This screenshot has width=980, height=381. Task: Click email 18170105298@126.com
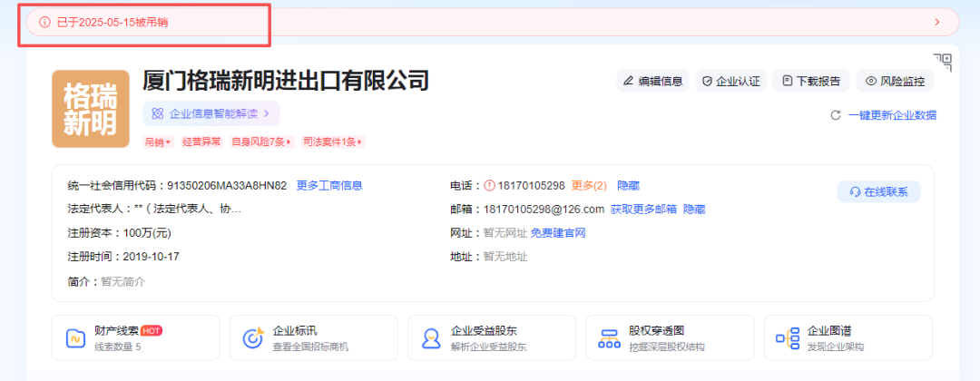[x=544, y=210]
